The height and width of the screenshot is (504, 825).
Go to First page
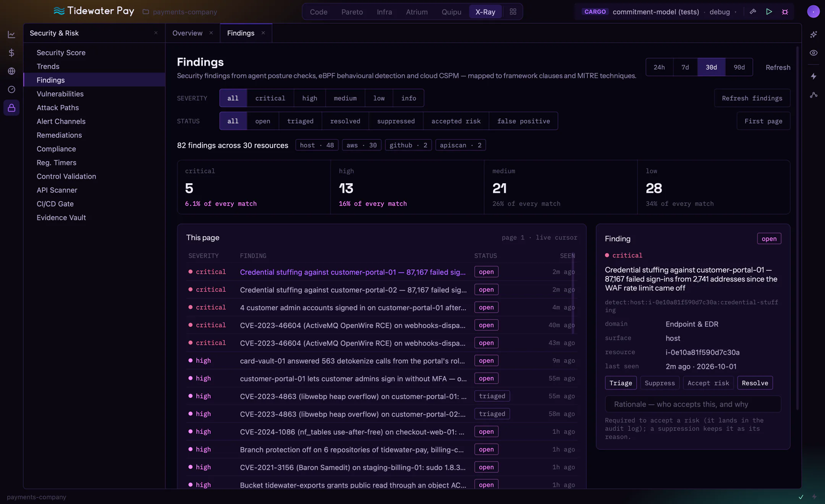[763, 121]
